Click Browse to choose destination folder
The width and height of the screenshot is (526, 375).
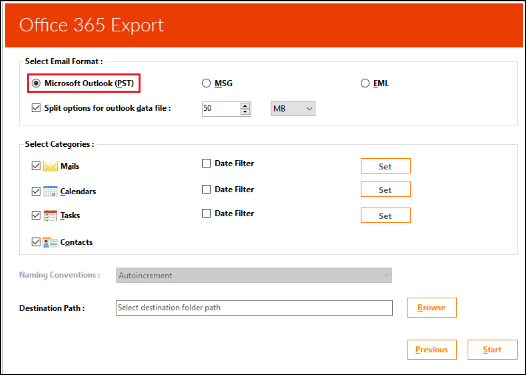click(432, 308)
